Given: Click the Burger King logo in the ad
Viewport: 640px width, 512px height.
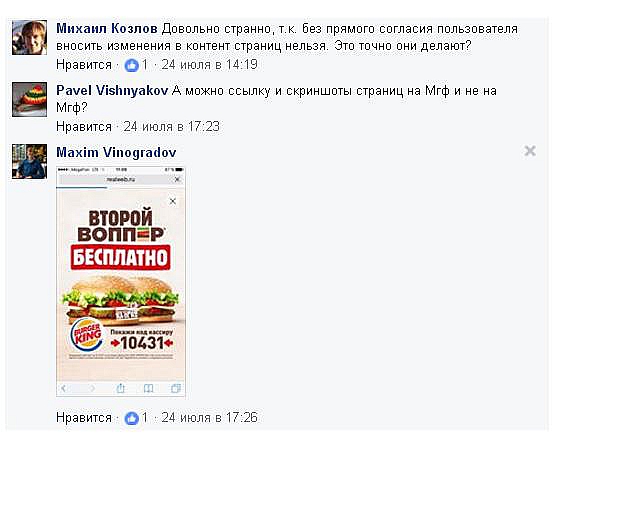Looking at the screenshot, I should coord(87,335).
